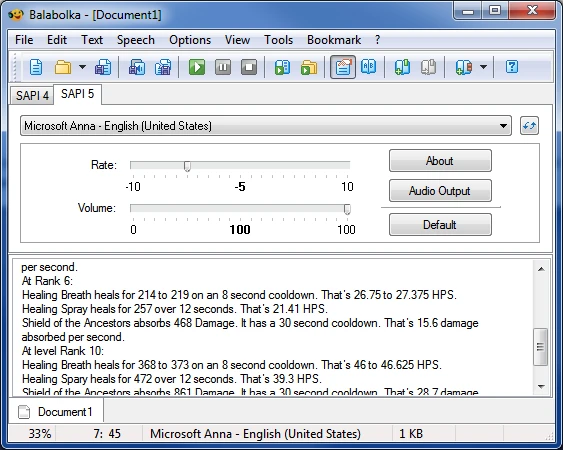Open the bookmark toolbar dropdown arrow
563x450 pixels.
click(x=484, y=67)
